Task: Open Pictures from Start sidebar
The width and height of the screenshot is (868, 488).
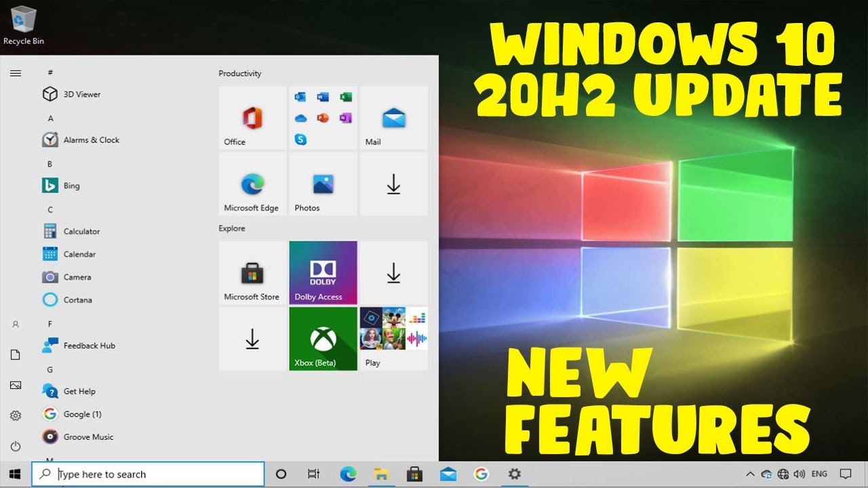Action: click(16, 385)
